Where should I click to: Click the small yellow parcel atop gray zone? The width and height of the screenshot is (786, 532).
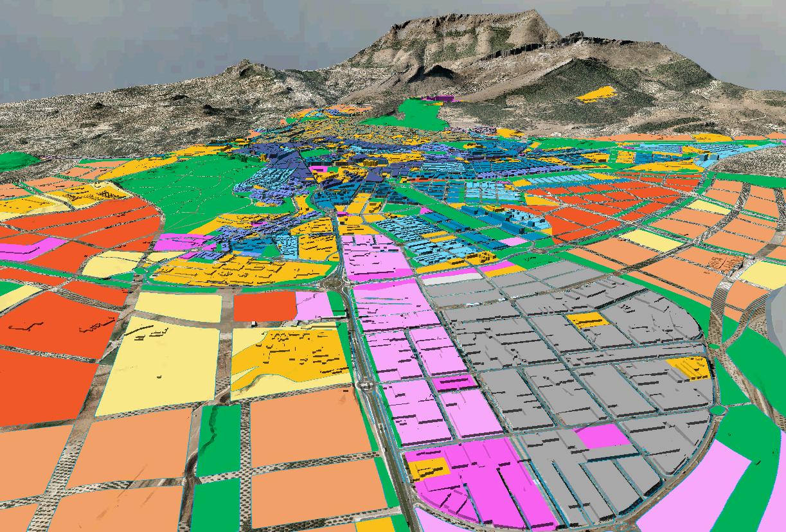tap(587, 320)
